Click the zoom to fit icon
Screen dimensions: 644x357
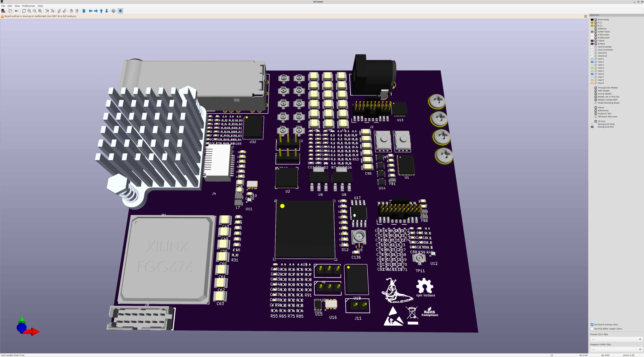click(40, 11)
